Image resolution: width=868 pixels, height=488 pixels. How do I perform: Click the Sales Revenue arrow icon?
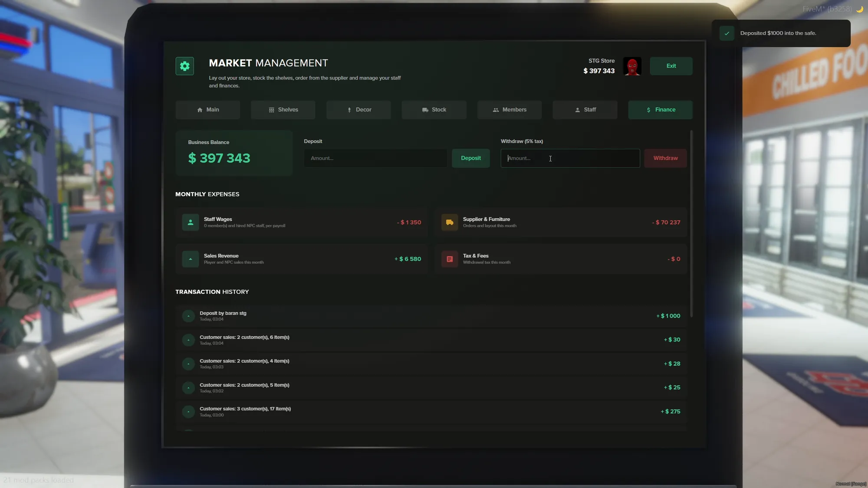click(x=190, y=259)
